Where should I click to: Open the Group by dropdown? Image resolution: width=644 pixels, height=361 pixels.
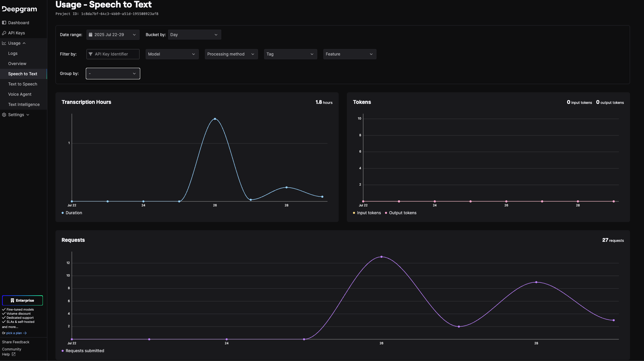pyautogui.click(x=113, y=74)
